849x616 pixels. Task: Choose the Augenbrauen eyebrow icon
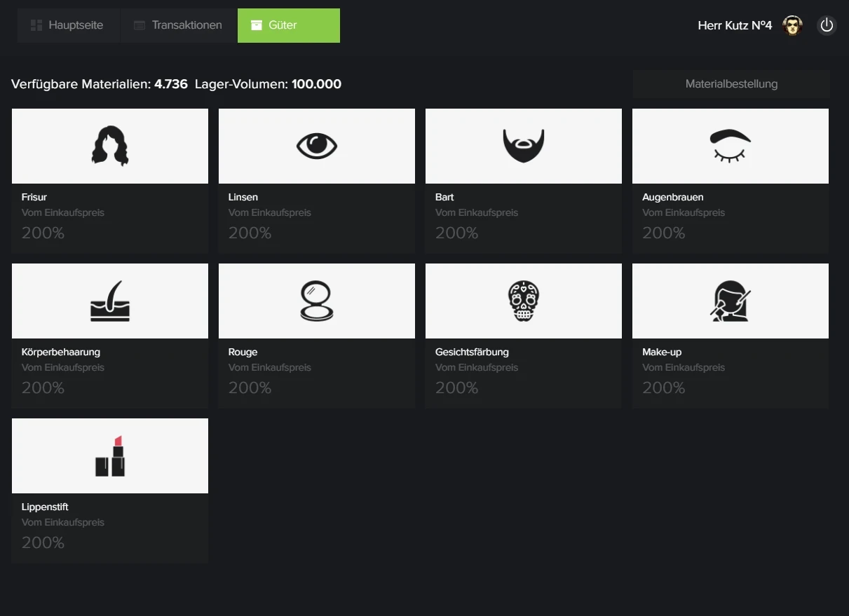pyautogui.click(x=730, y=146)
